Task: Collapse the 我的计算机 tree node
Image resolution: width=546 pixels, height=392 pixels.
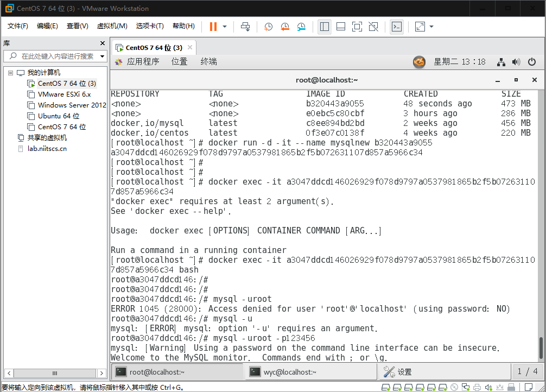Action: click(10, 73)
